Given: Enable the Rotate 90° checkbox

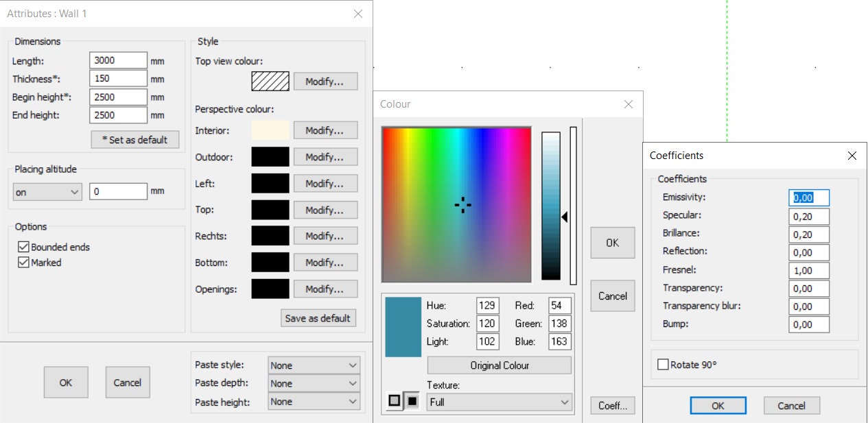Looking at the screenshot, I should [663, 365].
